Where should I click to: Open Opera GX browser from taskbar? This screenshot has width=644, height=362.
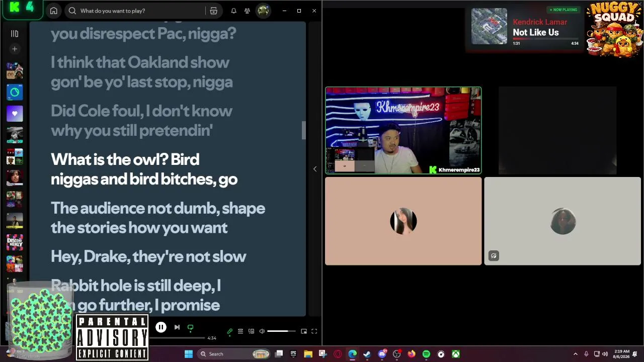point(338,354)
